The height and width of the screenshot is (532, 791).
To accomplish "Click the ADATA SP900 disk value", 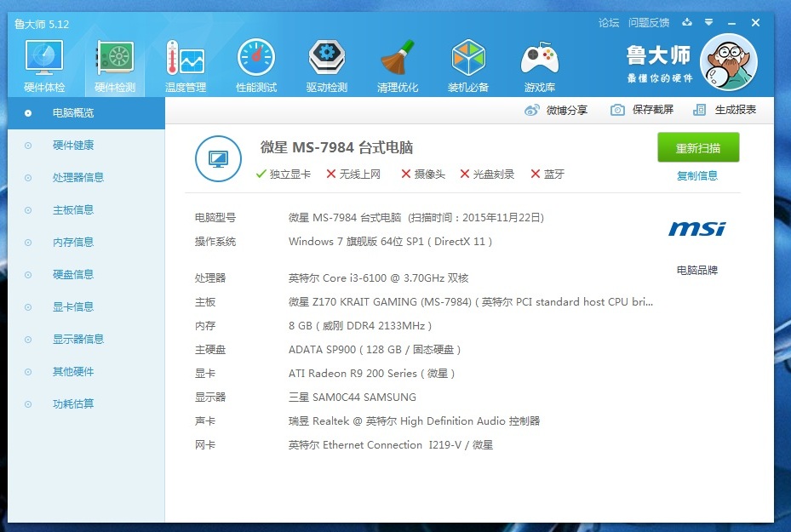I will point(375,350).
